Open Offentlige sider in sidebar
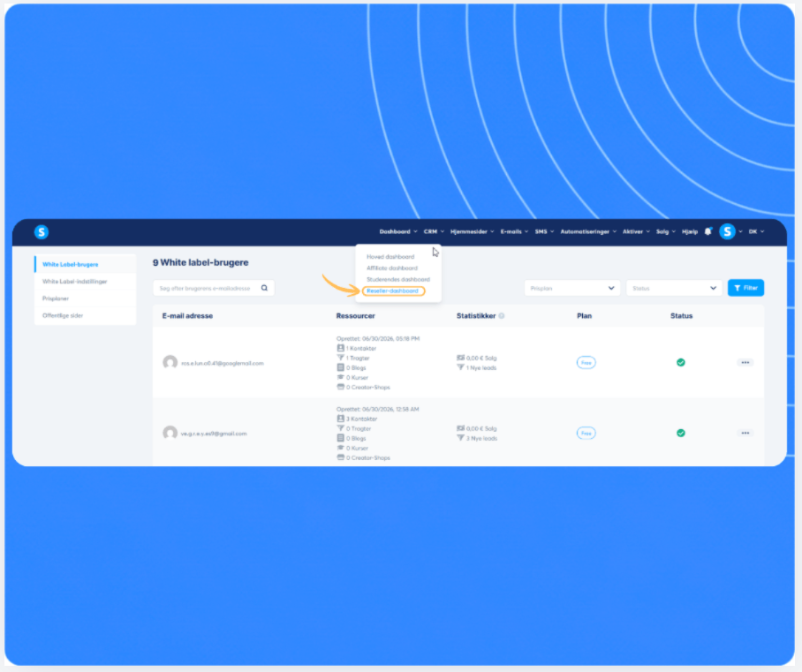The width and height of the screenshot is (802, 672). click(63, 315)
